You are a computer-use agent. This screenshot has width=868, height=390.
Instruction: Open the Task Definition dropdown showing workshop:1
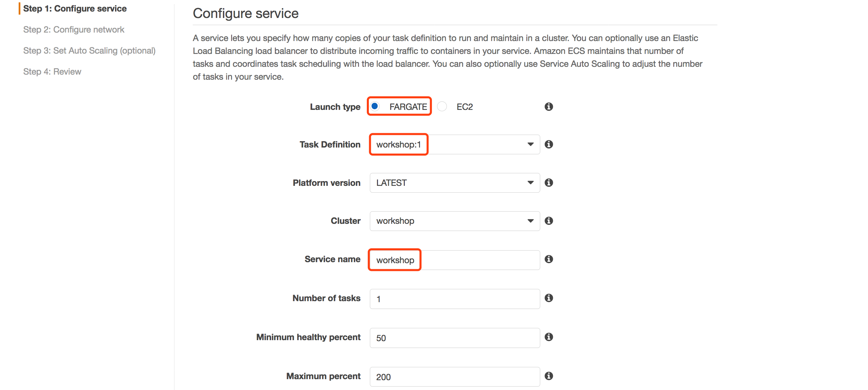point(455,144)
